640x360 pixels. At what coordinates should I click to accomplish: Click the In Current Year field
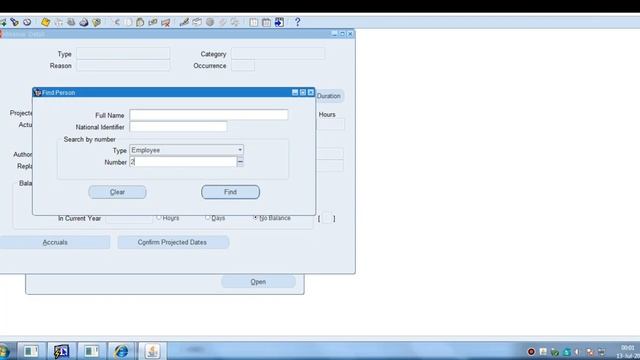pyautogui.click(x=129, y=218)
